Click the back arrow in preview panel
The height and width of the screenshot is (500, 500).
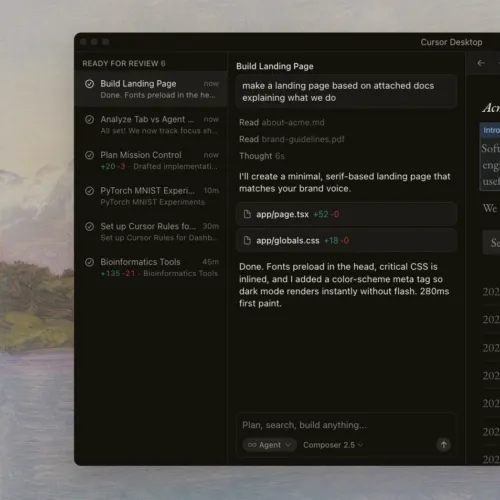(x=481, y=63)
